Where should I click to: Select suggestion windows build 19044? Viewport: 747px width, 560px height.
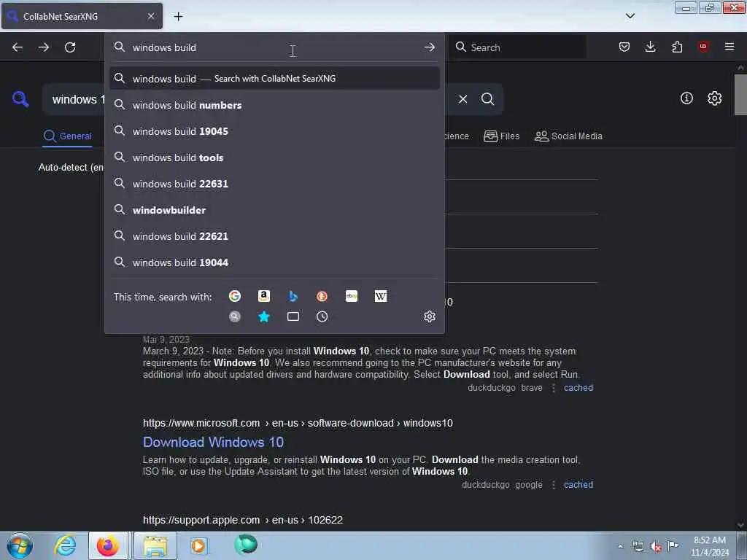click(x=274, y=262)
